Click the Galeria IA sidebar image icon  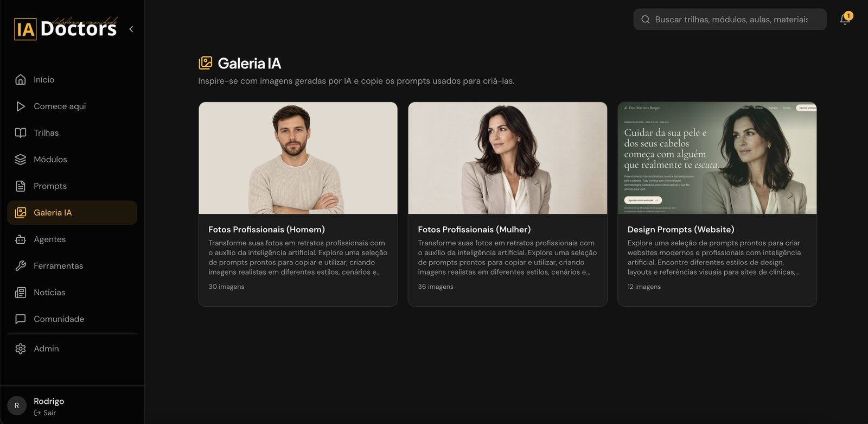pos(21,213)
